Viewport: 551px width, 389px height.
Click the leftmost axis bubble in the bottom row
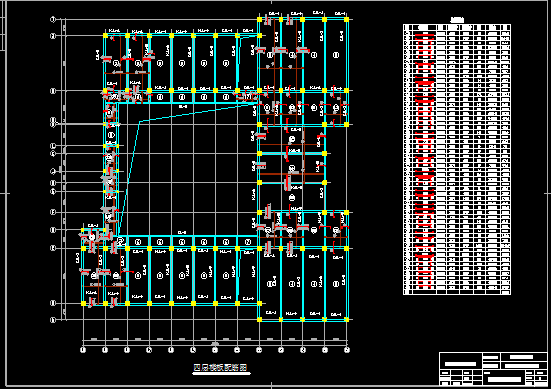pos(83,350)
